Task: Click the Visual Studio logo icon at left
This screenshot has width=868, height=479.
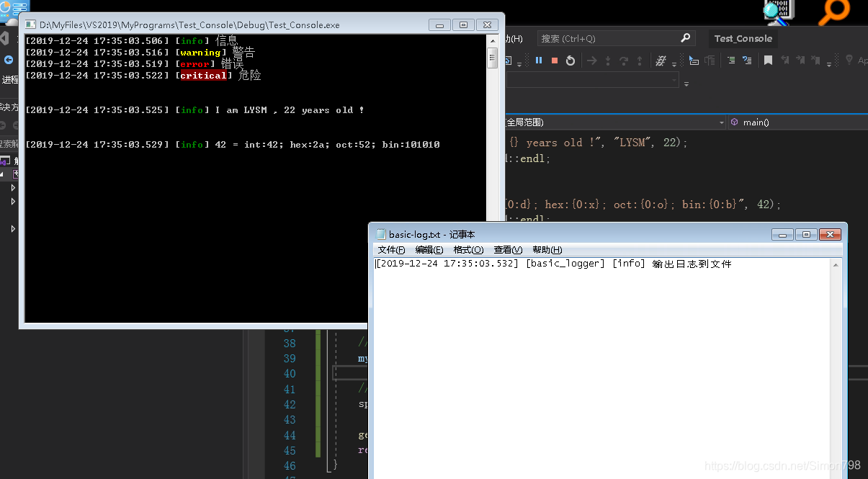Action: (x=4, y=38)
